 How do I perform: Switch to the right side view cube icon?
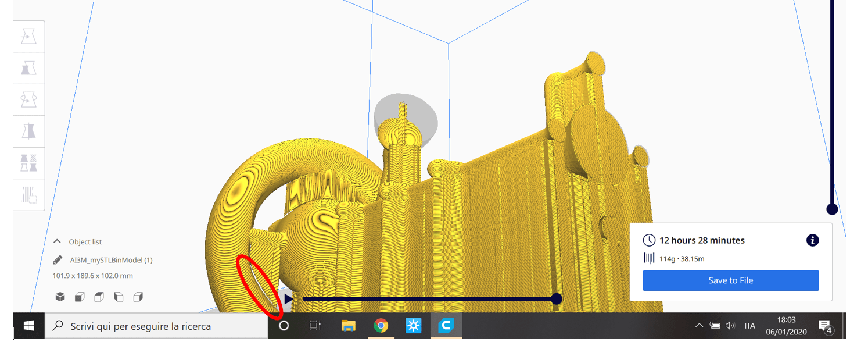point(138,297)
